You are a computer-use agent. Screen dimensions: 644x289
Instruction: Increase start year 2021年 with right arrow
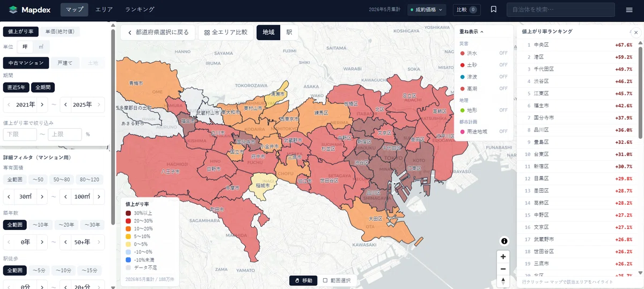tap(42, 105)
